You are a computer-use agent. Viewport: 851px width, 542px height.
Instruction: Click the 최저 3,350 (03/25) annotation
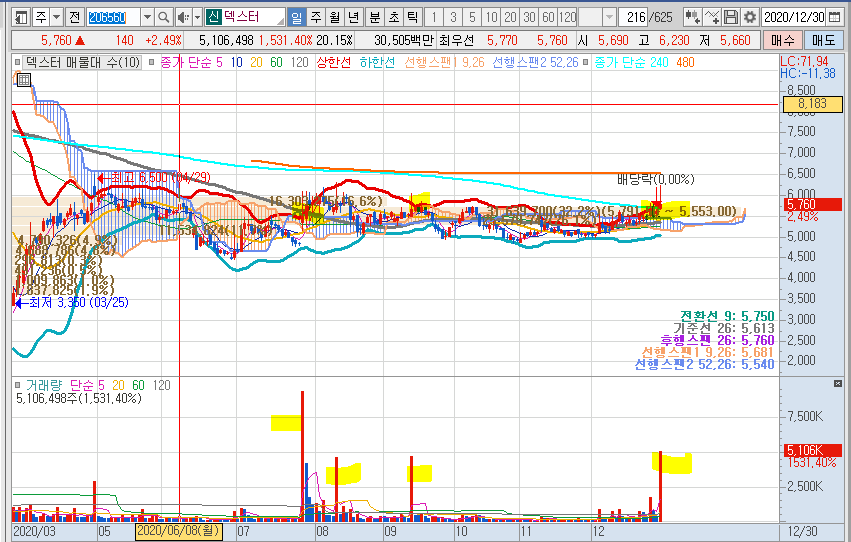(73, 302)
